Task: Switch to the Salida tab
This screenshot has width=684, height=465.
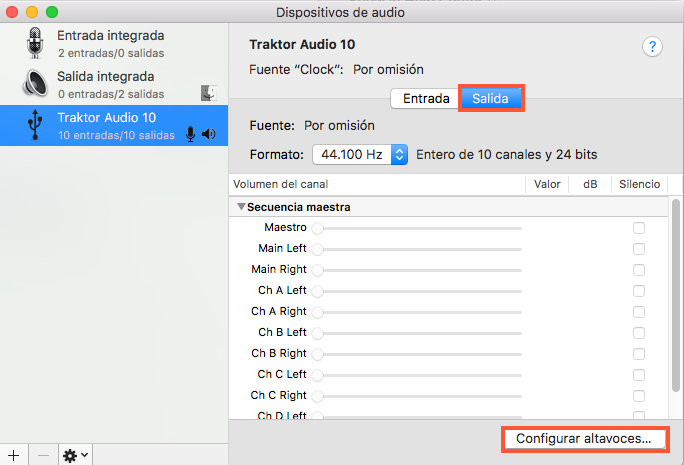Action: tap(490, 99)
